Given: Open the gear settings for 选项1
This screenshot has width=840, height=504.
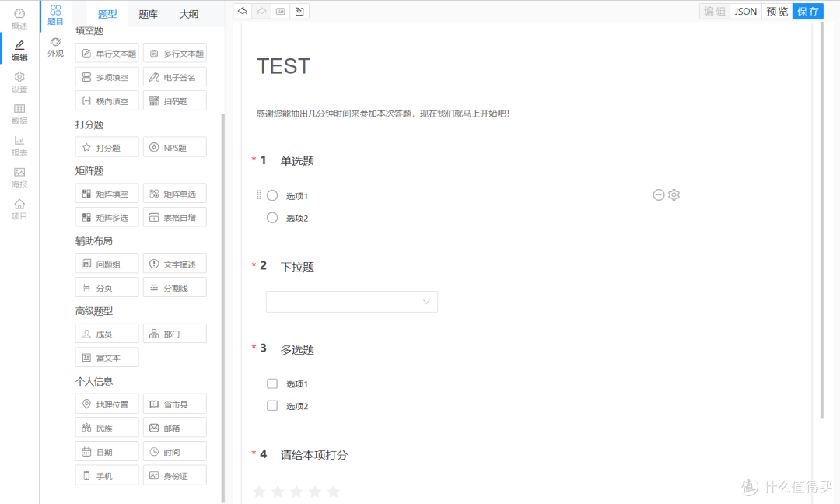Looking at the screenshot, I should (674, 195).
